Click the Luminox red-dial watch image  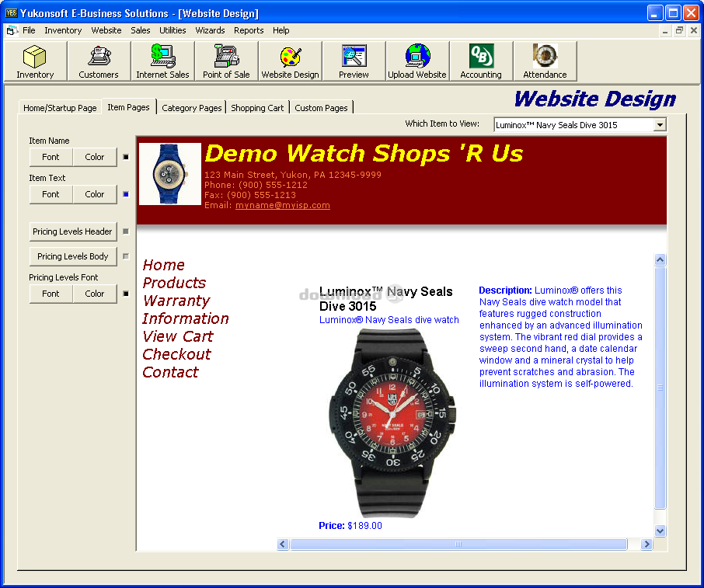[x=393, y=423]
